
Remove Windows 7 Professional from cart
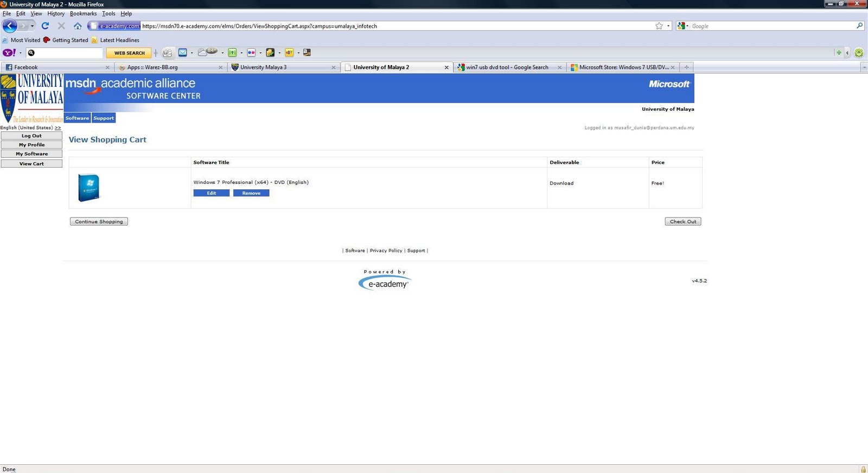tap(251, 193)
